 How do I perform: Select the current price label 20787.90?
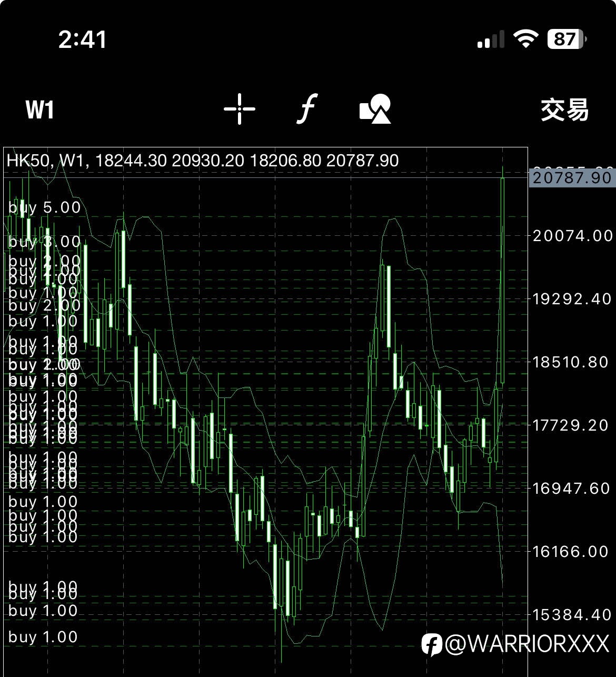pos(572,177)
